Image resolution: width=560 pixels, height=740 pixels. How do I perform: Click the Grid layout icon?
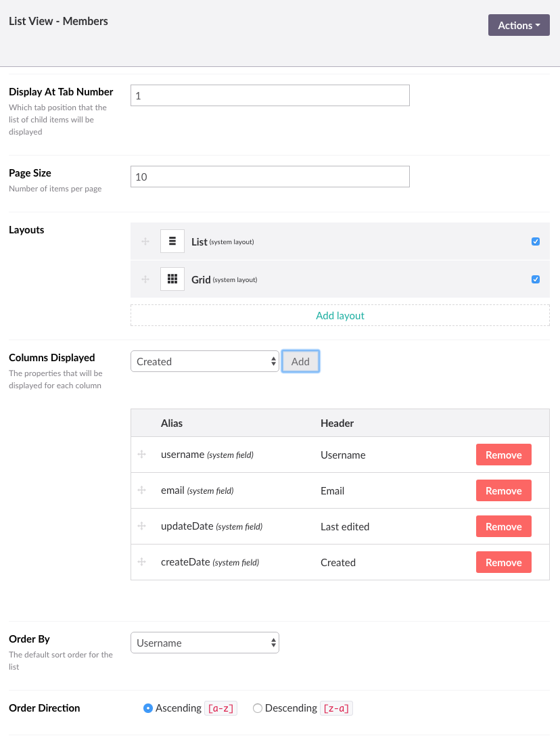(x=172, y=279)
